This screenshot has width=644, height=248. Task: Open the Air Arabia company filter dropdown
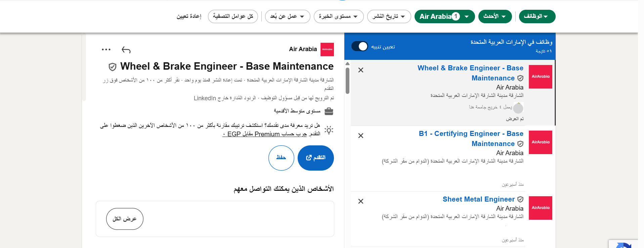(x=444, y=16)
